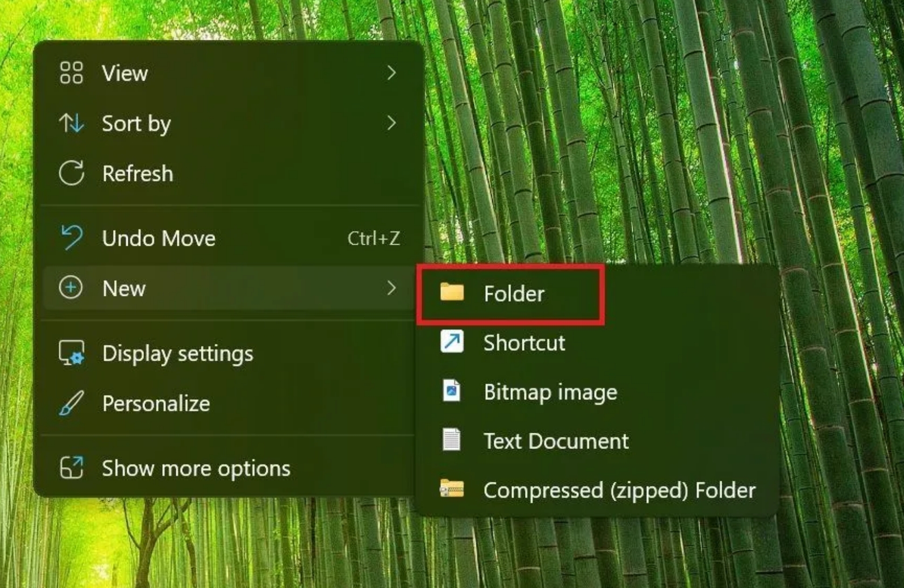Choose Compressed (zipped) Folder label
This screenshot has height=588, width=904.
pyautogui.click(x=619, y=490)
